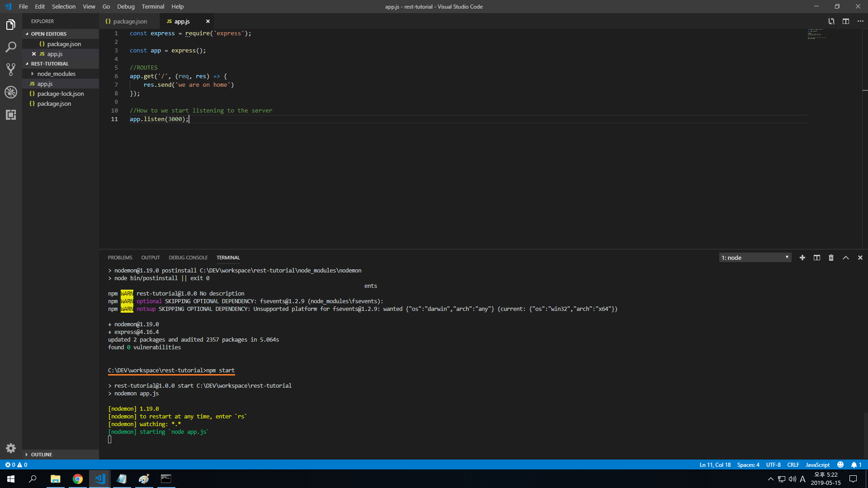
Task: Change language mode JavaScript
Action: pos(818,465)
